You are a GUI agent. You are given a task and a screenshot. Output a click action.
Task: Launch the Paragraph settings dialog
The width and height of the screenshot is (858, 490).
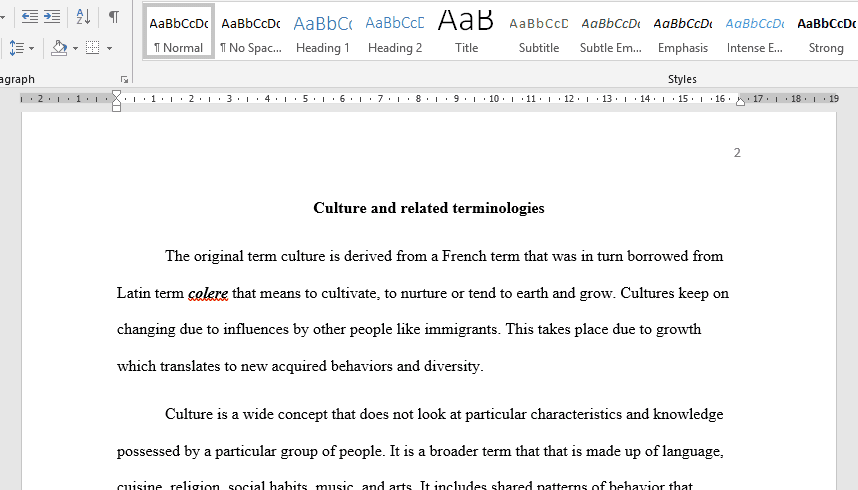point(125,79)
